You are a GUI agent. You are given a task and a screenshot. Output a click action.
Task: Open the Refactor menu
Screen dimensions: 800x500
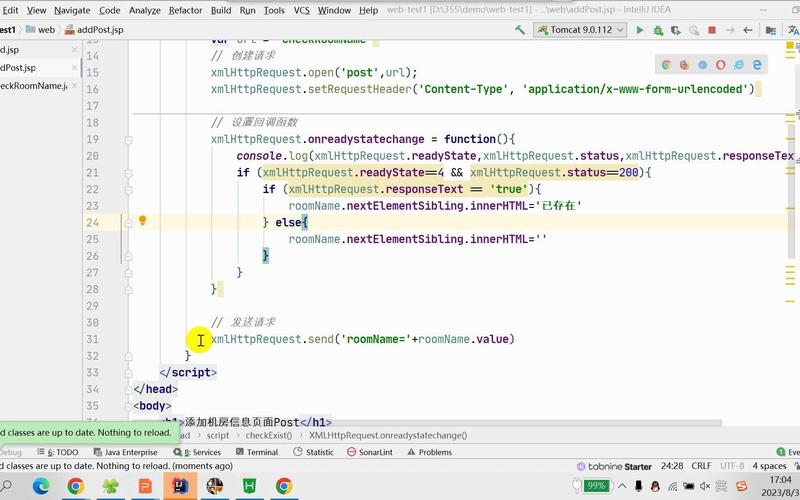coord(185,10)
